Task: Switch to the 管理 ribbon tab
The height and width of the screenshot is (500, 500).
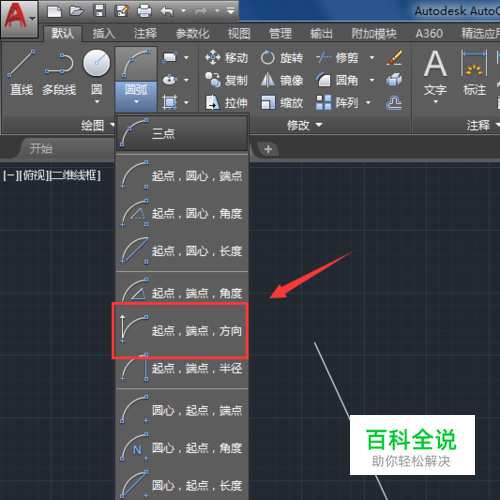Action: [x=280, y=33]
